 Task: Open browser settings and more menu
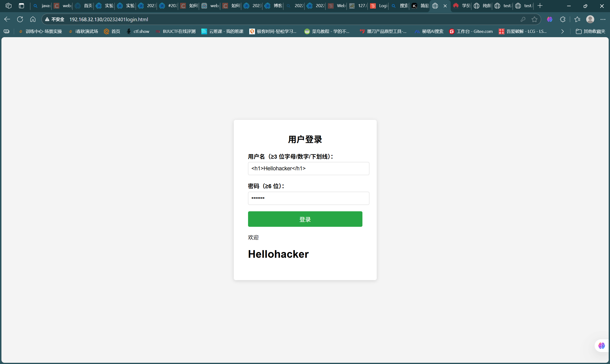click(x=603, y=19)
